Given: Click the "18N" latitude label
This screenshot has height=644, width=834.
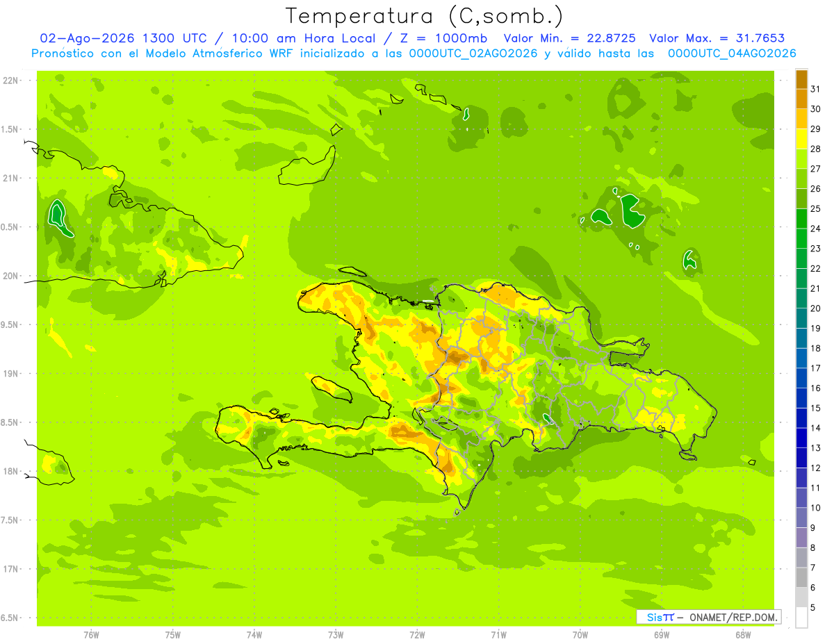Looking at the screenshot, I should tap(11, 471).
